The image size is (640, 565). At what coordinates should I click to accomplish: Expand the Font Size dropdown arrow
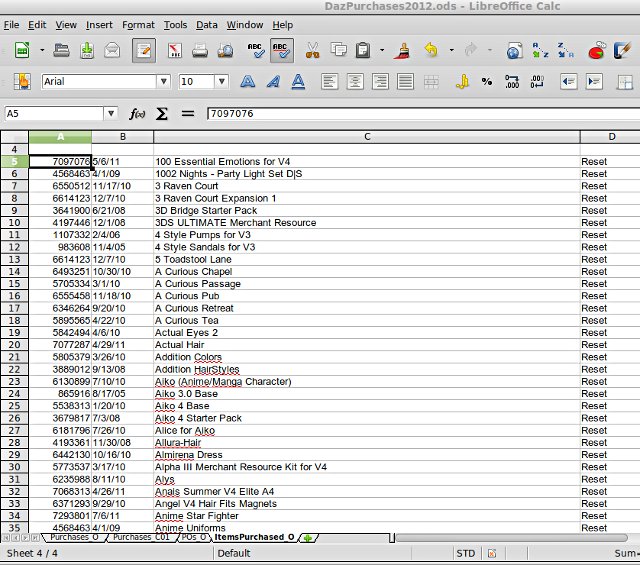(x=222, y=82)
